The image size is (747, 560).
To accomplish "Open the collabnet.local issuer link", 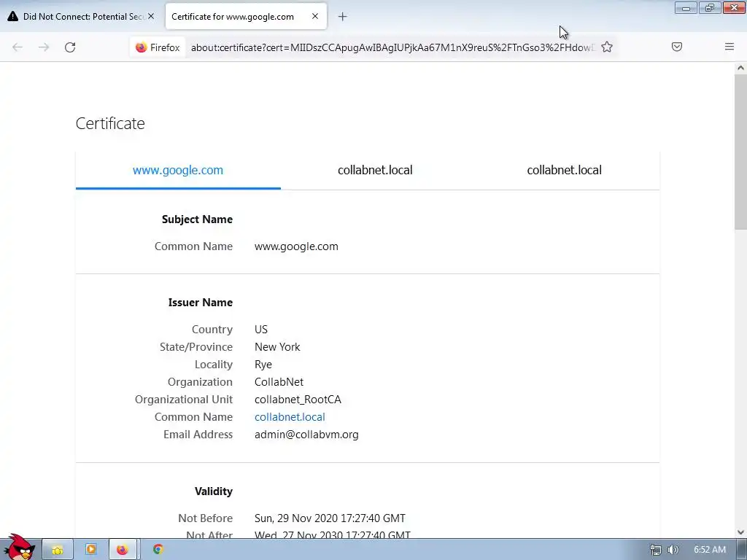I will click(x=290, y=417).
